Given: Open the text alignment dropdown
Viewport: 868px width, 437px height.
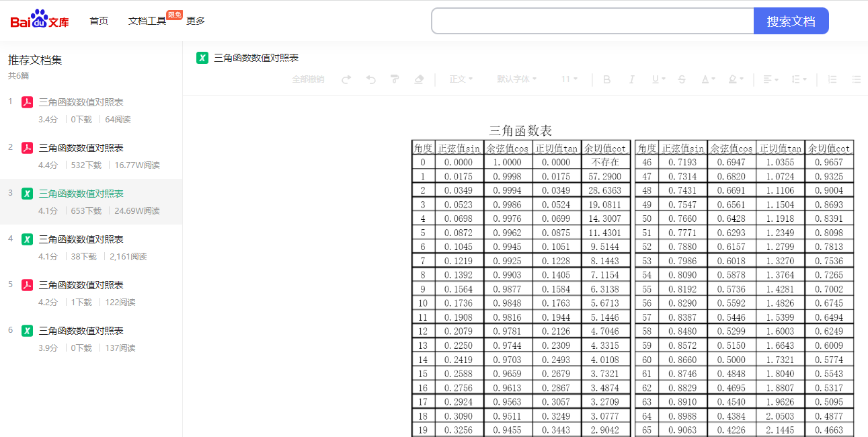Looking at the screenshot, I should click(x=771, y=79).
